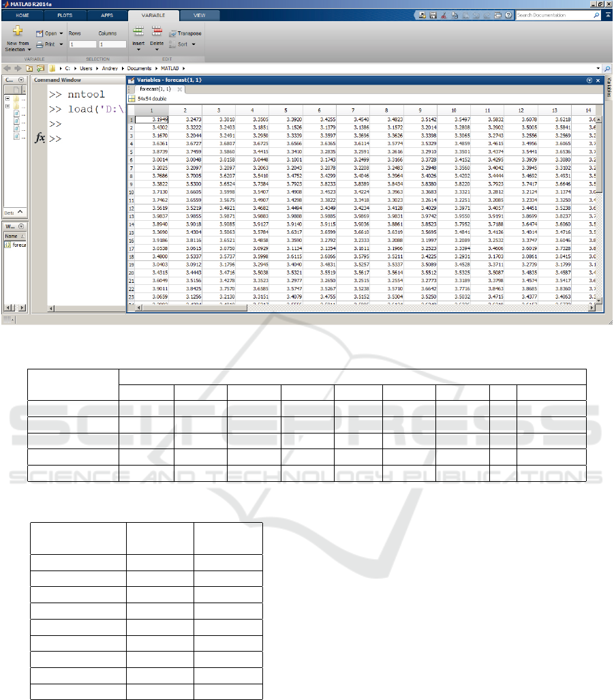
Task: Click the fx function browser icon
Action: [x=40, y=138]
